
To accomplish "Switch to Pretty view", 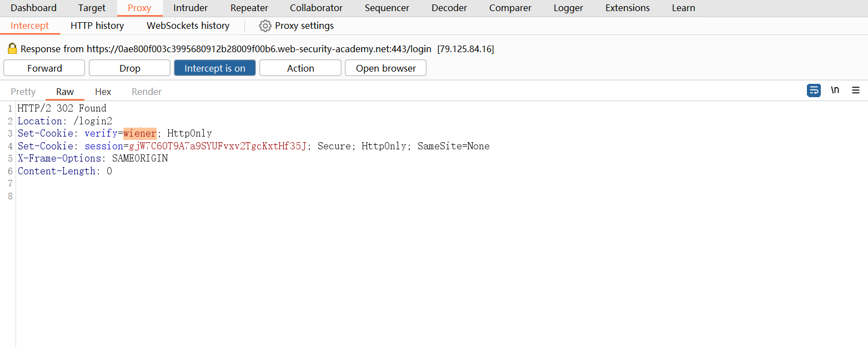I will [23, 92].
